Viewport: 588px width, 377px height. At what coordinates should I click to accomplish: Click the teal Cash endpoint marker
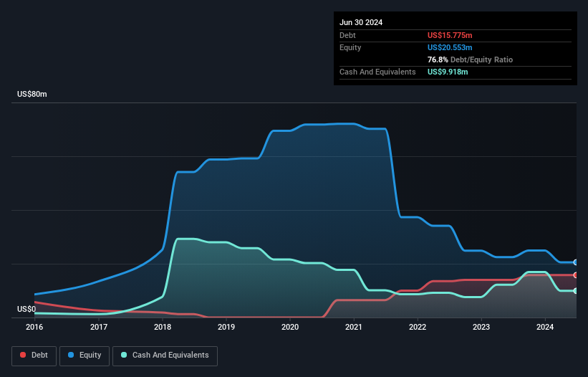576,291
